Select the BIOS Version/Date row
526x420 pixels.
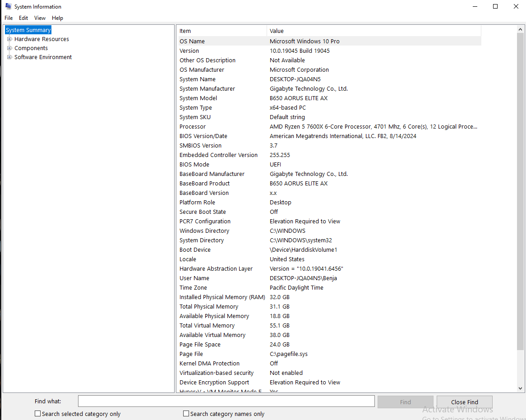point(329,136)
